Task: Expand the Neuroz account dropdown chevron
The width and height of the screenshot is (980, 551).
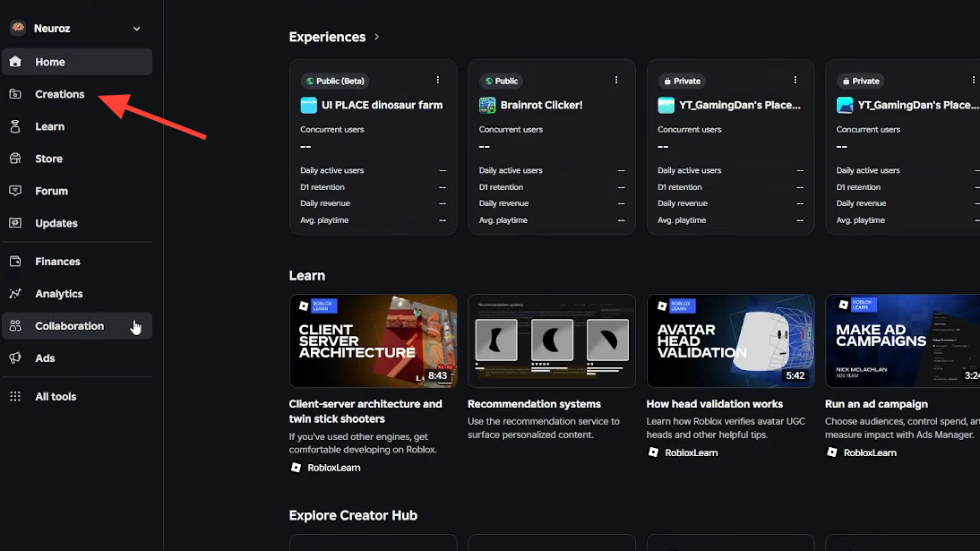Action: tap(136, 29)
